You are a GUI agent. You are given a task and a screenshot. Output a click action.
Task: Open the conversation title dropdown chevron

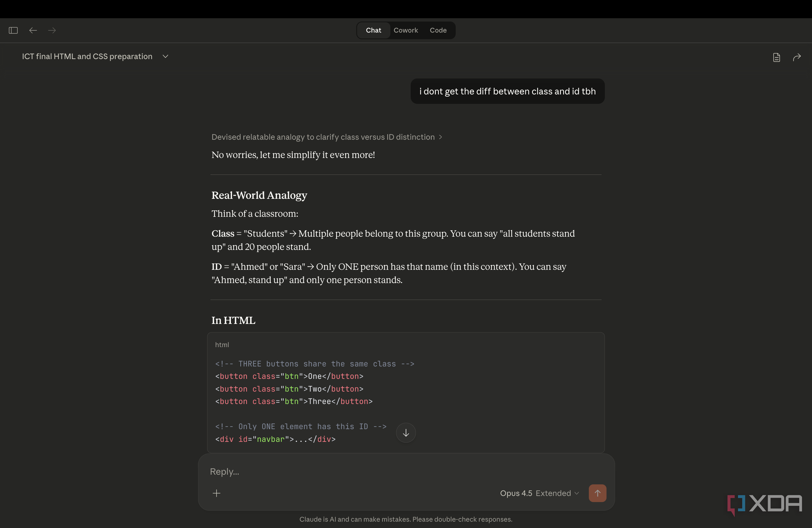coord(165,56)
